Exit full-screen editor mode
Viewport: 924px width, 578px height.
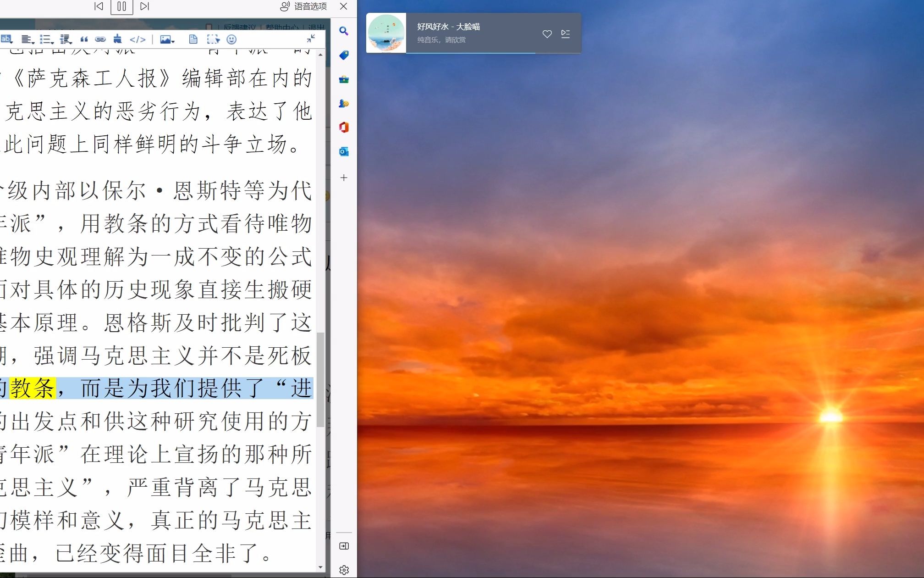coord(311,39)
